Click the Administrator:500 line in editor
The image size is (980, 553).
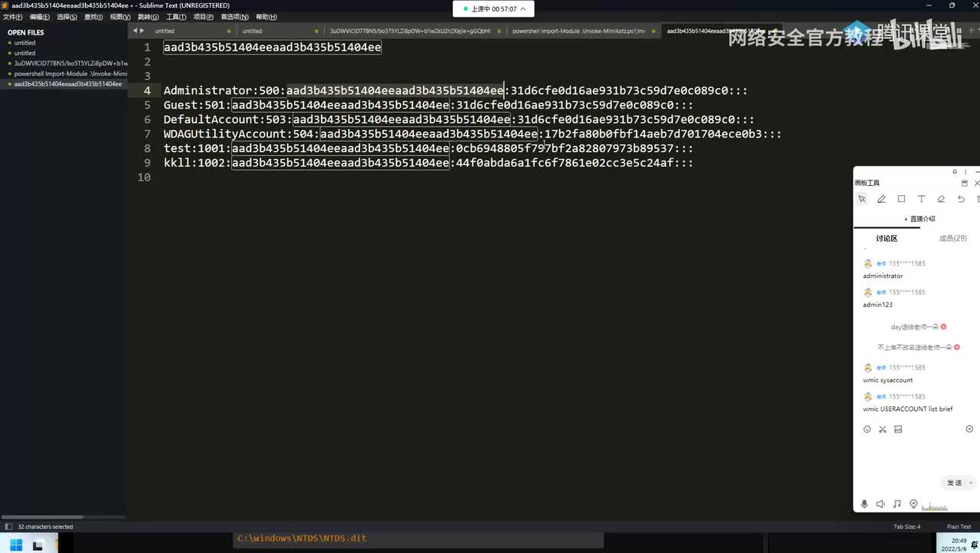[x=455, y=91]
